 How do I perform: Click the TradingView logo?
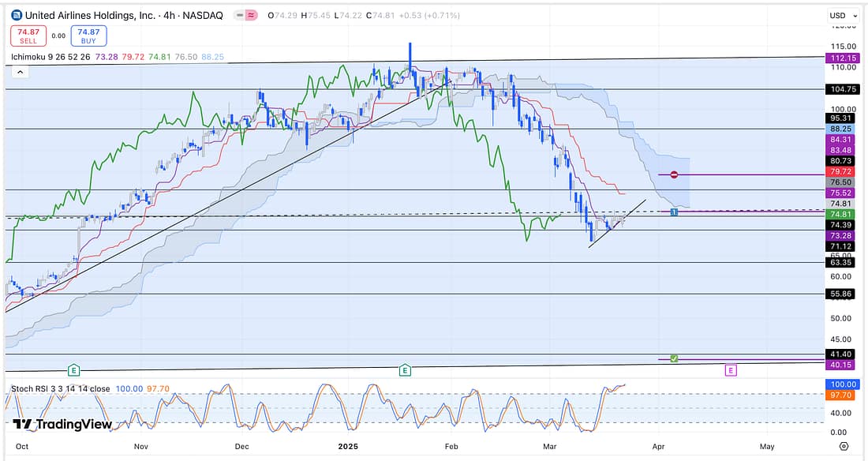[x=62, y=424]
